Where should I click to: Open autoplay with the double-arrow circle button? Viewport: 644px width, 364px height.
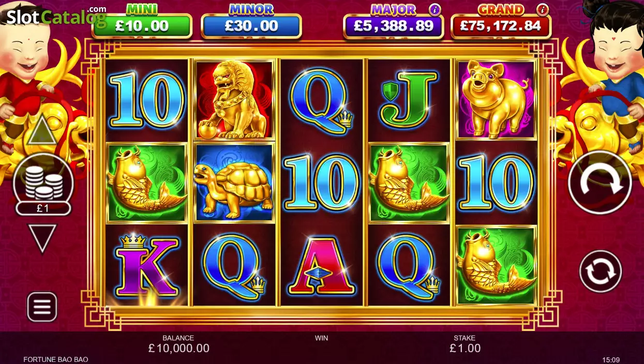pyautogui.click(x=601, y=271)
